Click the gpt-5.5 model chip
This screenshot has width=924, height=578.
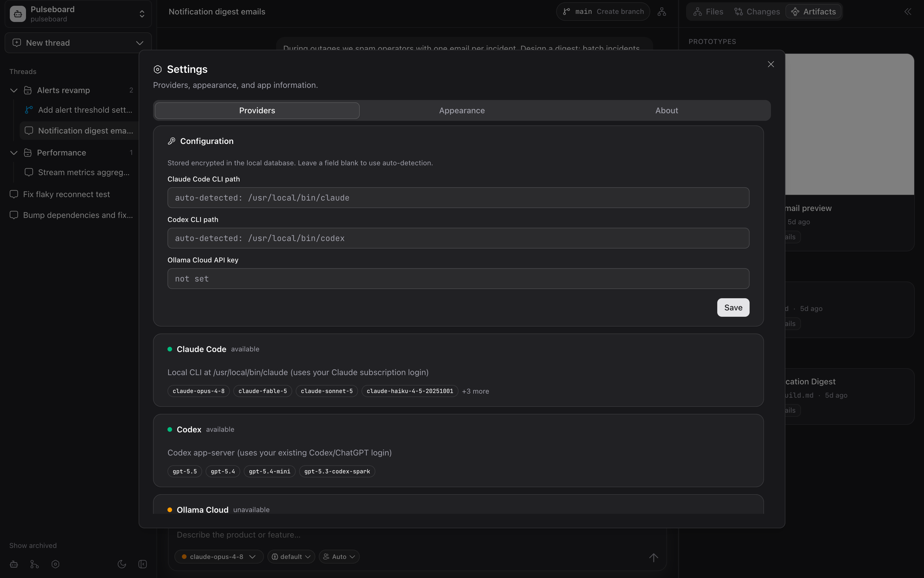[x=185, y=471]
